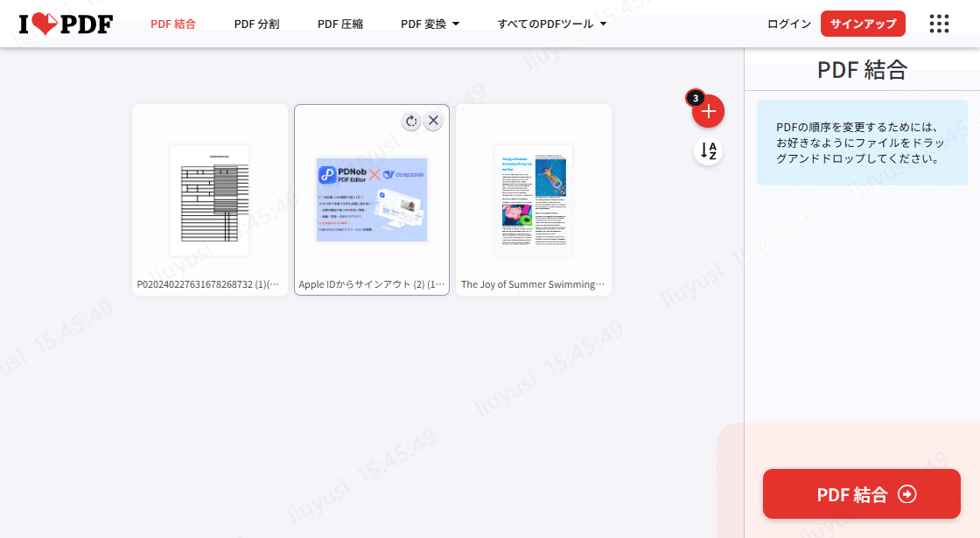Expand the すべてのPDFツール menu
Screen dimensions: 980x538
click(x=549, y=24)
